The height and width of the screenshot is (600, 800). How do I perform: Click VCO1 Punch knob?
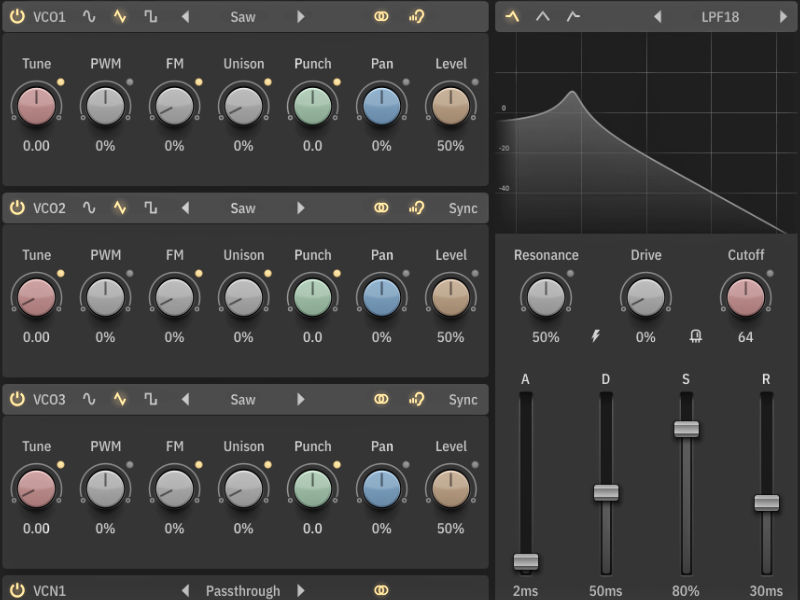(312, 106)
